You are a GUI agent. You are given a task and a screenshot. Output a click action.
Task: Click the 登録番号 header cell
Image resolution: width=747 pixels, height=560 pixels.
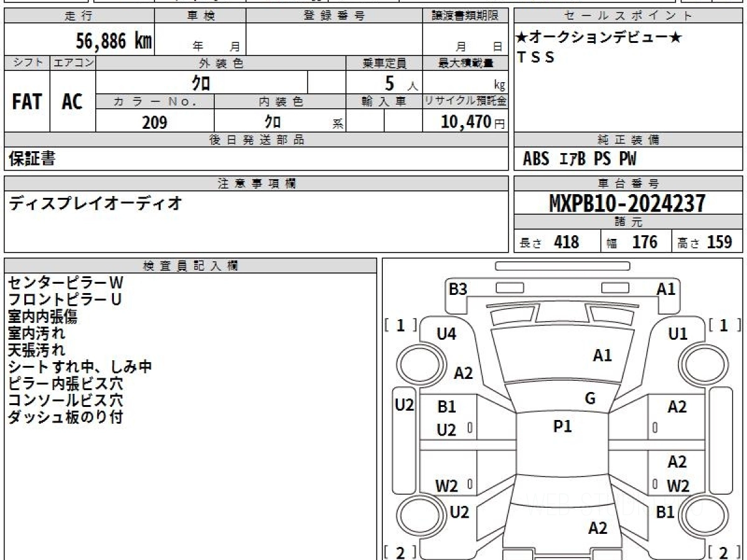(x=334, y=16)
